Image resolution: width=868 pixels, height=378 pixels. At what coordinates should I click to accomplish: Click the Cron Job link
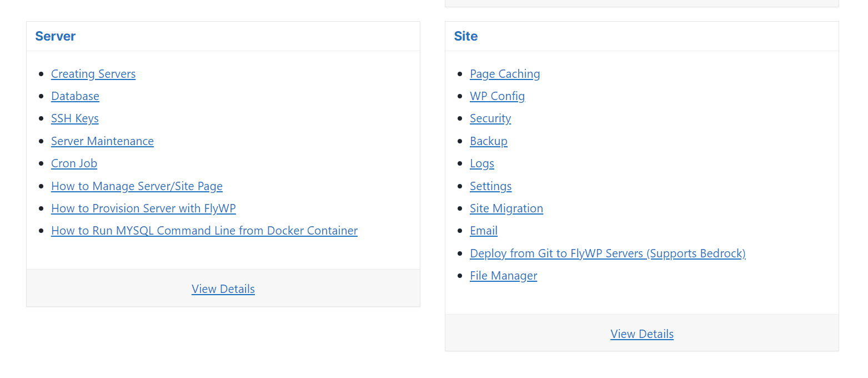click(74, 163)
